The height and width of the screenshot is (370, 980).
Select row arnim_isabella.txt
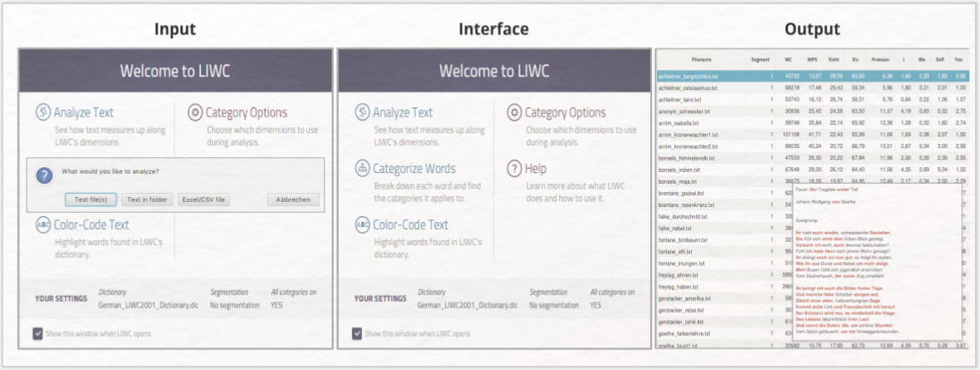pyautogui.click(x=812, y=123)
